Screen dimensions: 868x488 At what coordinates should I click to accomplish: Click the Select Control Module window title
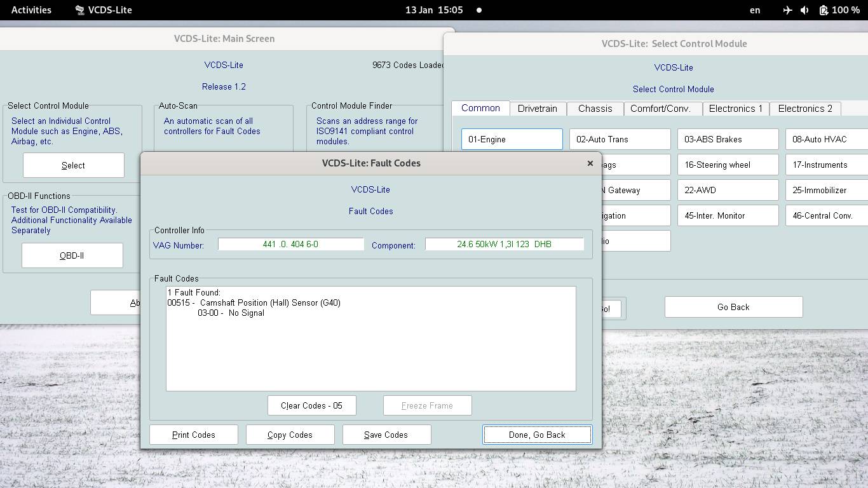coord(674,44)
